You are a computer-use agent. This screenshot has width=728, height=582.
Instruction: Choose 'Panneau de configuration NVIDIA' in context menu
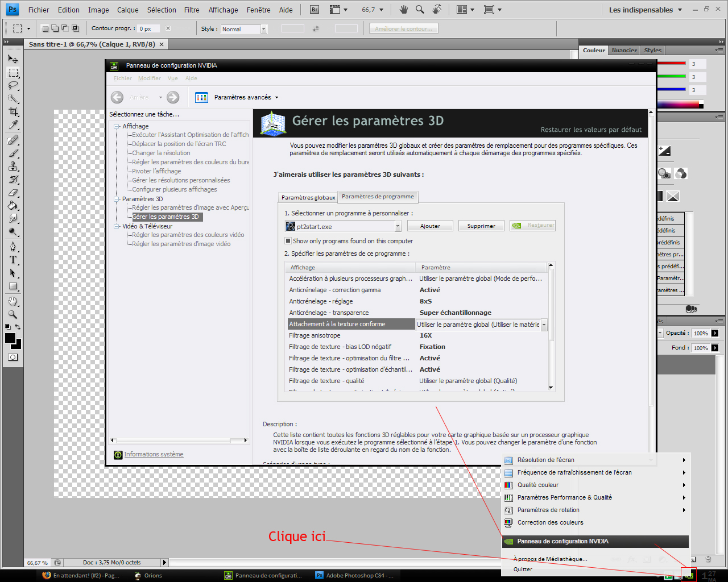tap(595, 541)
